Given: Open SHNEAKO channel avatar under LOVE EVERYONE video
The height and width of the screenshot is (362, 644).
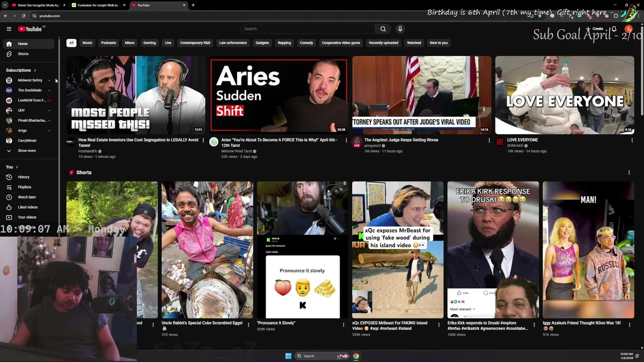Looking at the screenshot, I should (x=500, y=142).
